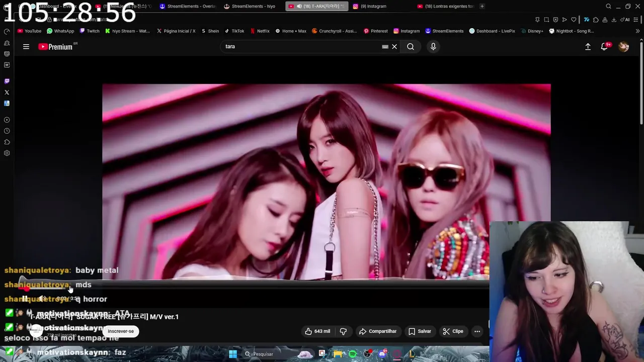Clear the 'tara' search text
The height and width of the screenshot is (362, 644).
pyautogui.click(x=394, y=47)
